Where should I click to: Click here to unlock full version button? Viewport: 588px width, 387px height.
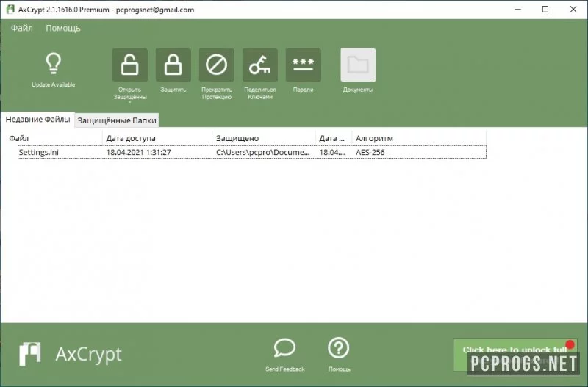[514, 355]
